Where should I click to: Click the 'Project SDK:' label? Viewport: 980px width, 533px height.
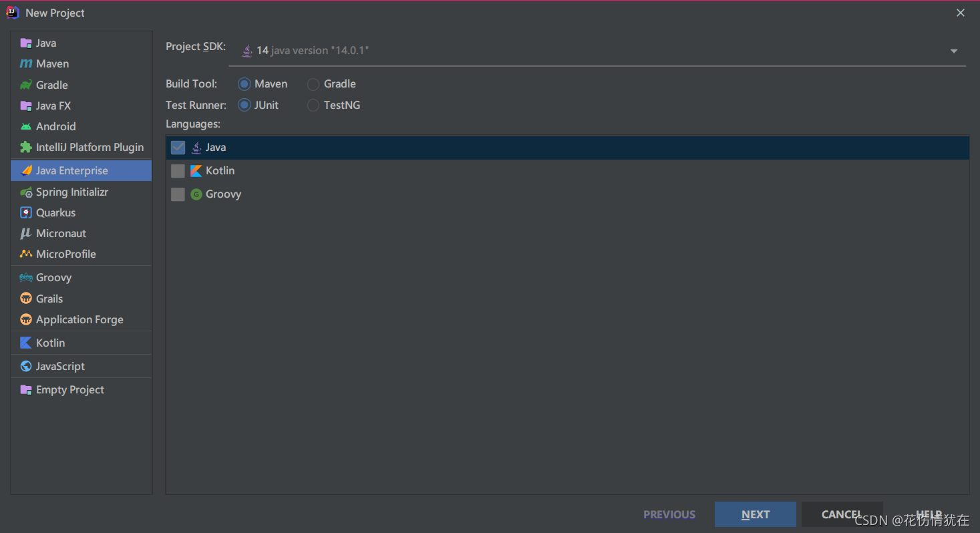(196, 47)
